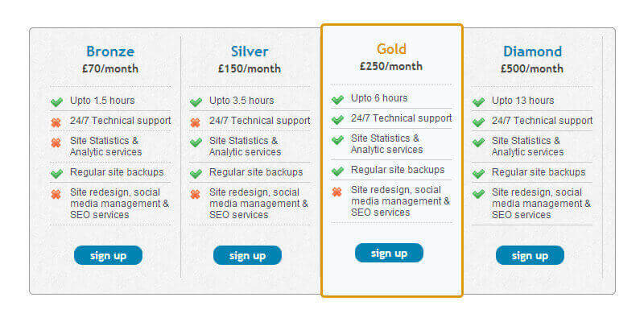Click the green check beside Bronze 1.5 hours
This screenshot has width=644, height=322.
[56, 102]
